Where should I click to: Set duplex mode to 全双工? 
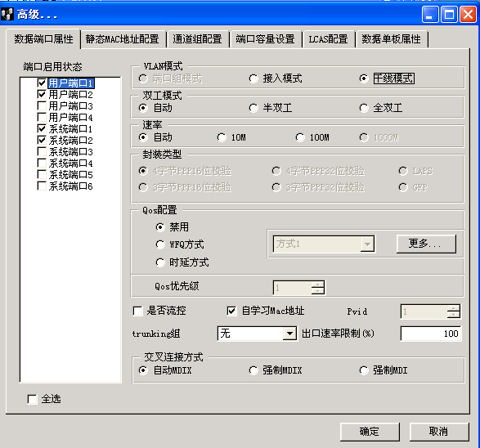[x=364, y=108]
